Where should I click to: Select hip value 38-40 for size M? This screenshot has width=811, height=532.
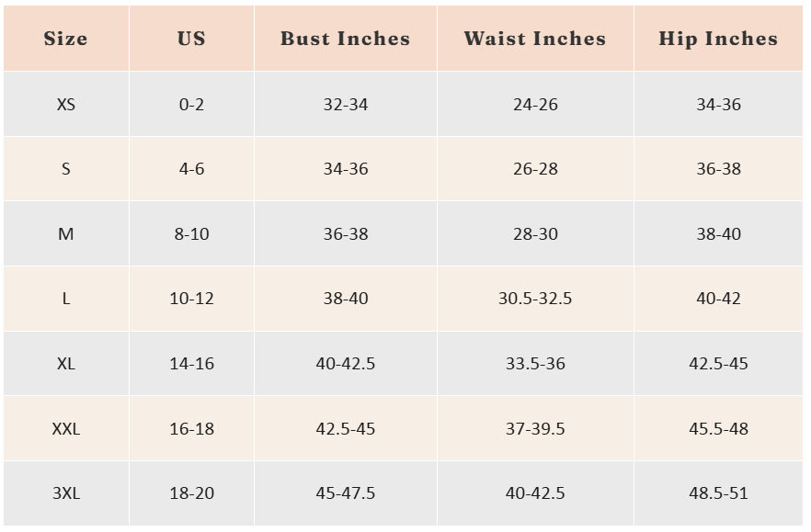coord(718,234)
